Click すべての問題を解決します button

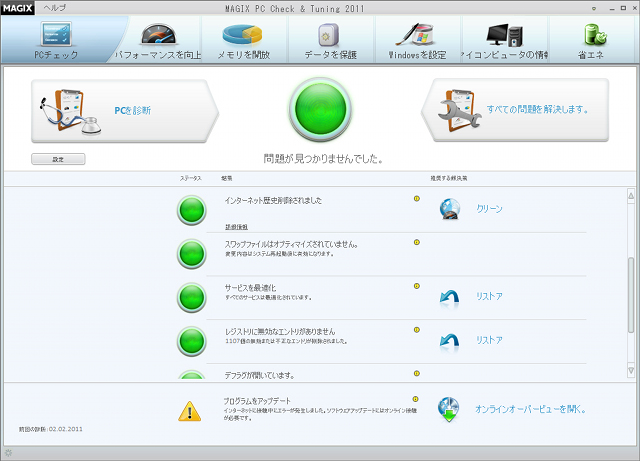click(515, 110)
